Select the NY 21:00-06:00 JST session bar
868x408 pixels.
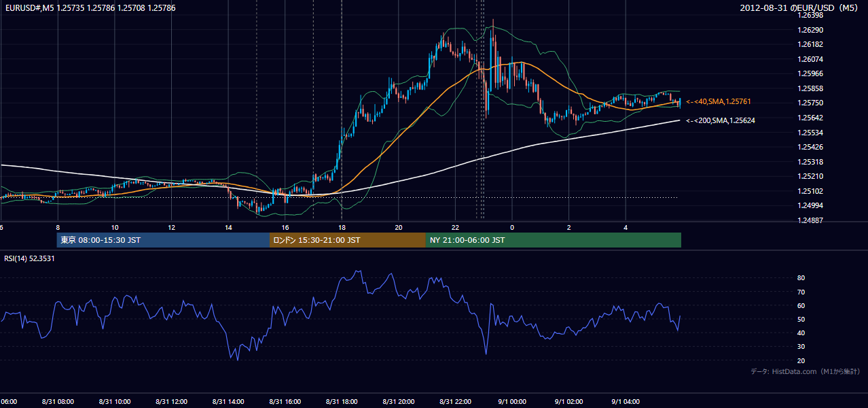point(554,240)
